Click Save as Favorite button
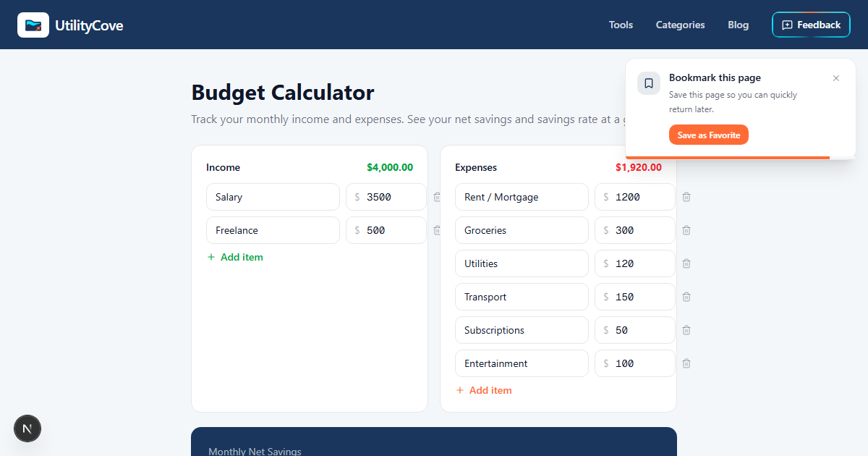The height and width of the screenshot is (456, 868). point(709,135)
